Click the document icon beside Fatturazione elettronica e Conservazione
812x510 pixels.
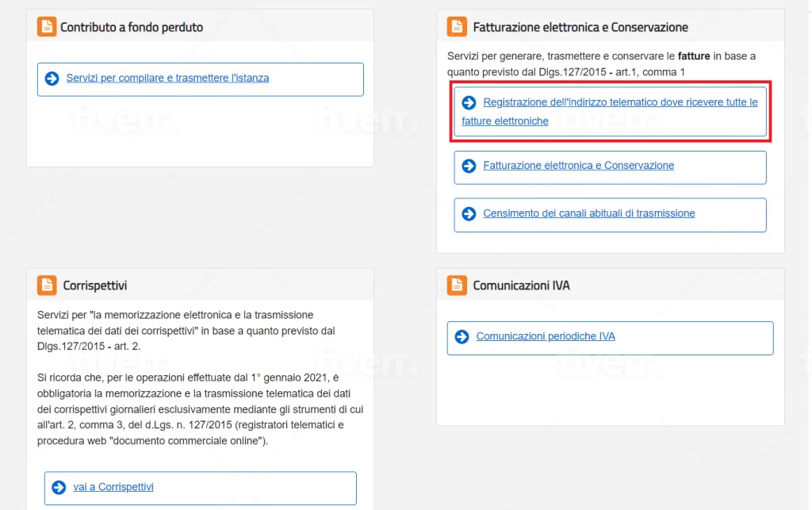tap(458, 25)
